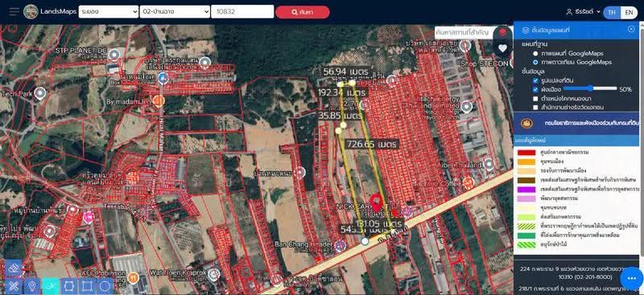
Task: Check the third data layer checkbox
Action: [x=535, y=99]
